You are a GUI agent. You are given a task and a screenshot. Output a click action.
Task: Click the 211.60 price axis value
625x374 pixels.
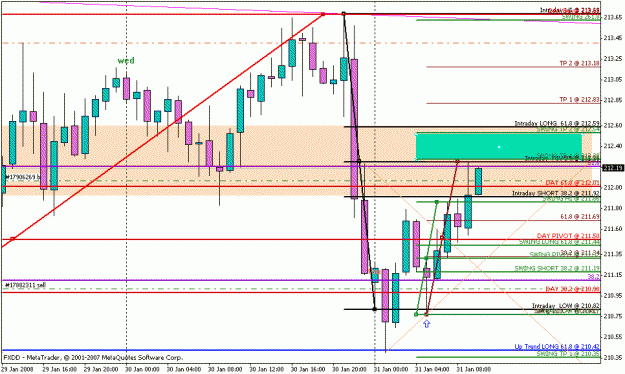[x=613, y=229]
